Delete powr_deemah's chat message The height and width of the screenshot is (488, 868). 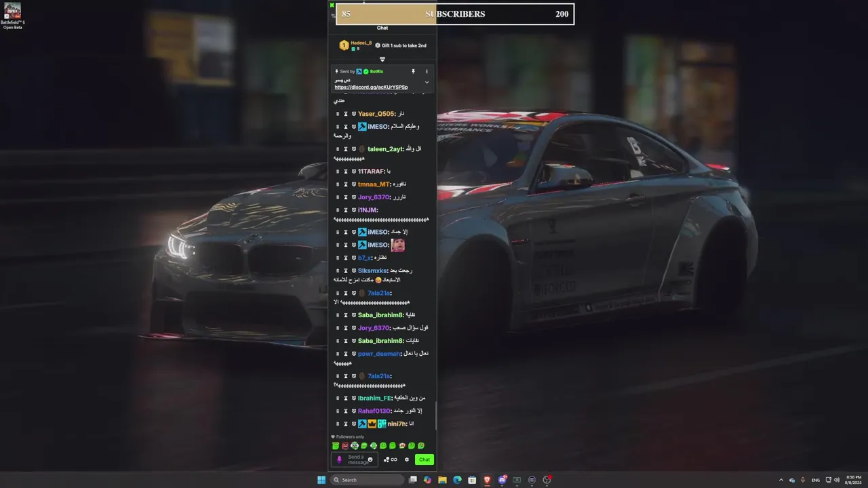tap(338, 353)
